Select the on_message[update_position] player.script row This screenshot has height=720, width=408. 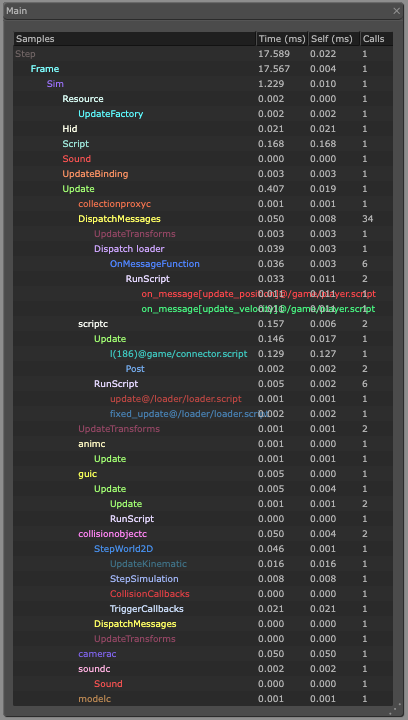coord(203,294)
